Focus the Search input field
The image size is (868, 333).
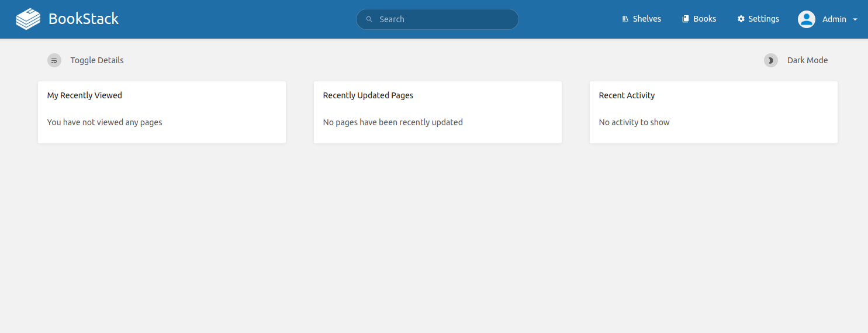click(x=444, y=19)
